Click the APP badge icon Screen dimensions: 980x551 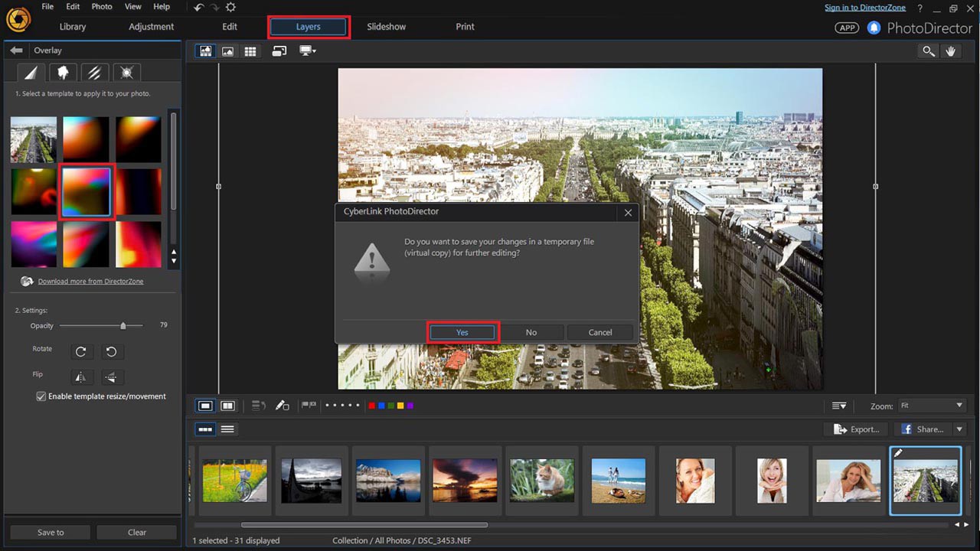pyautogui.click(x=847, y=28)
